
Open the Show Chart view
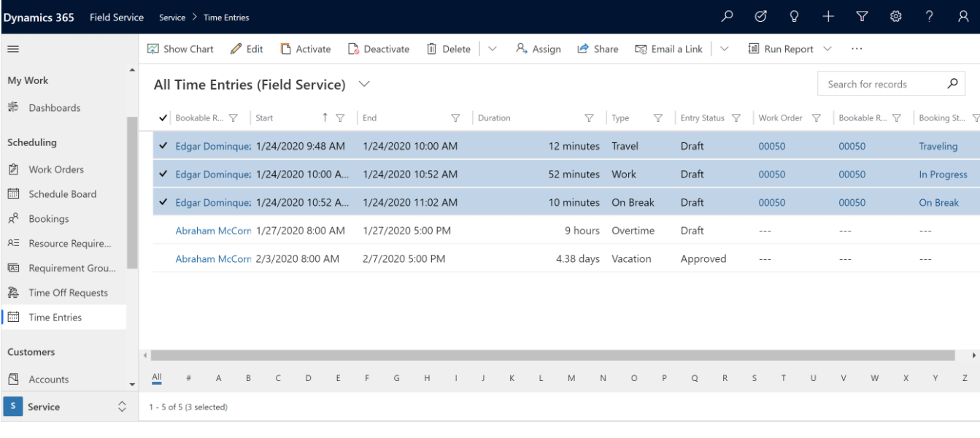point(180,49)
